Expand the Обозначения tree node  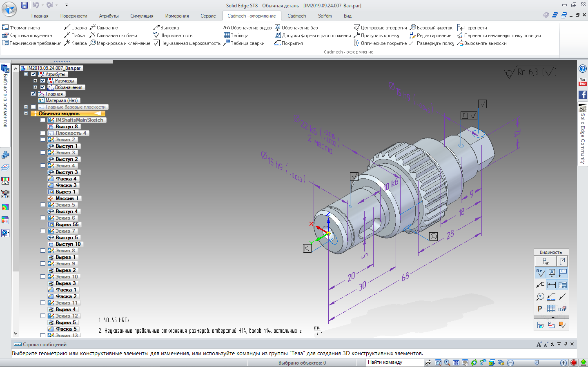coord(35,87)
